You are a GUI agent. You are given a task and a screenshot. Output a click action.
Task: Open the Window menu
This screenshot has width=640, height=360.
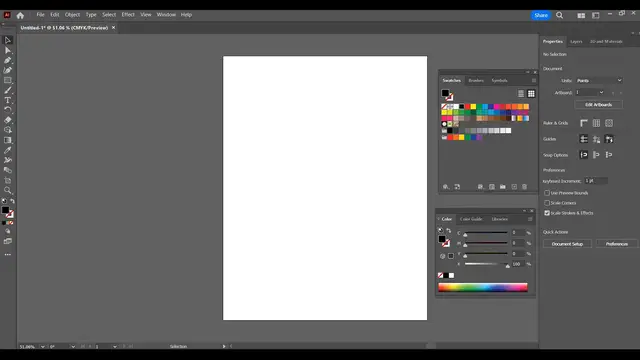click(x=166, y=15)
